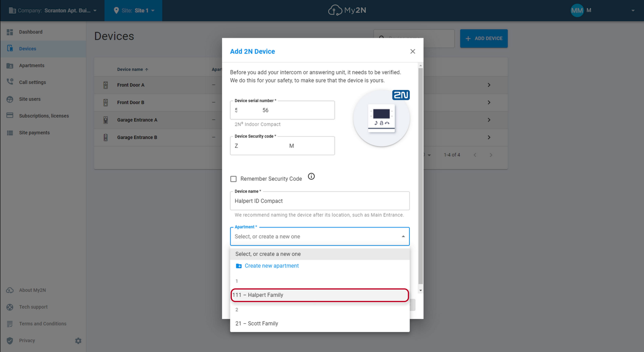This screenshot has width=644, height=352.
Task: Go to next page of devices
Action: [x=491, y=155]
